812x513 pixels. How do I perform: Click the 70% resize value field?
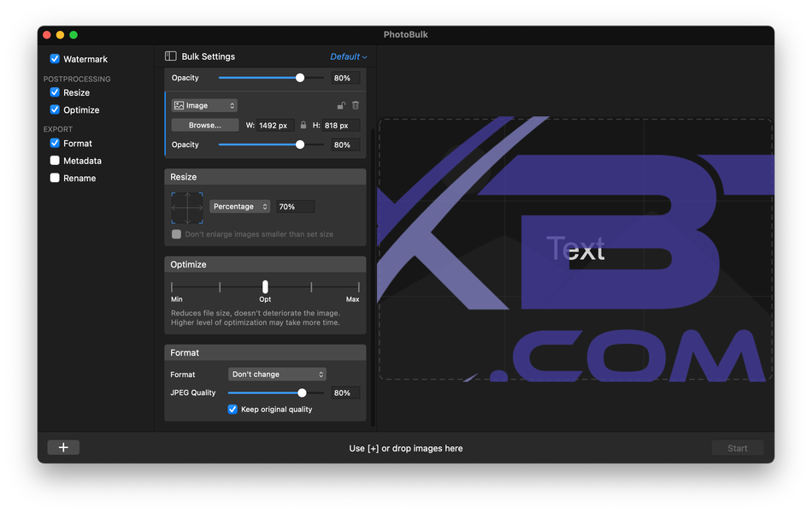coord(295,207)
